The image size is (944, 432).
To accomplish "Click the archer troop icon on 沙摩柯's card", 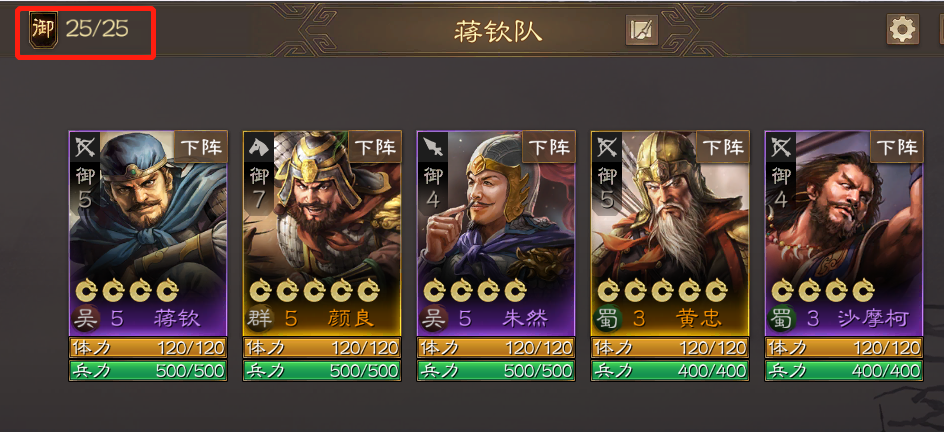I will (x=781, y=147).
